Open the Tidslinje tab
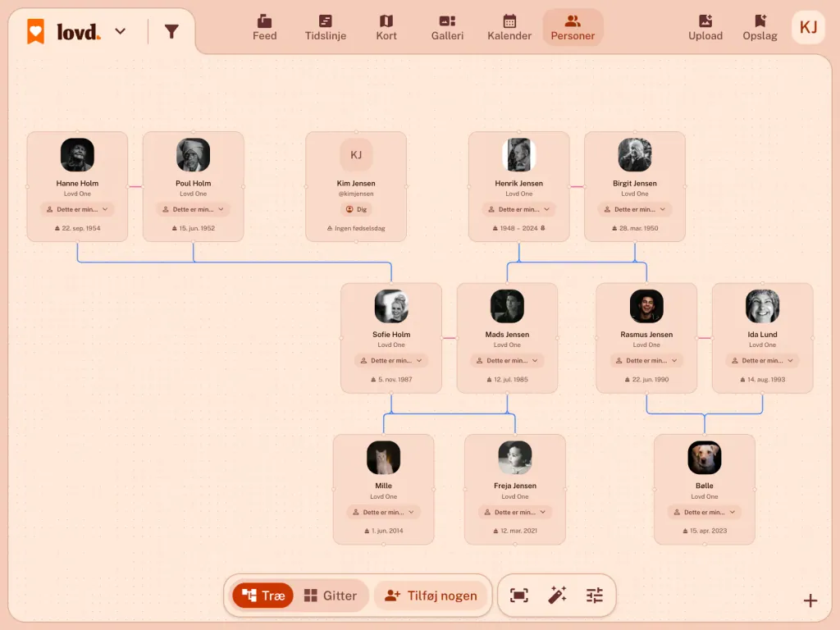 click(x=326, y=28)
